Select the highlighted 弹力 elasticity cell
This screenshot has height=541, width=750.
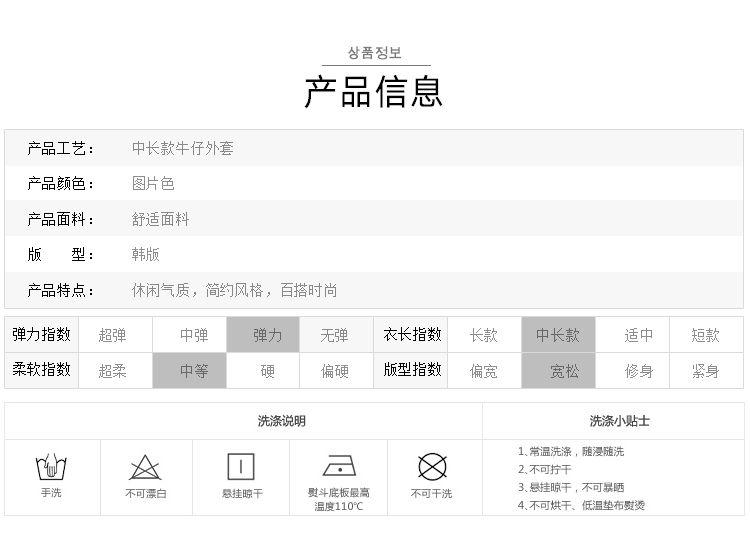[265, 335]
